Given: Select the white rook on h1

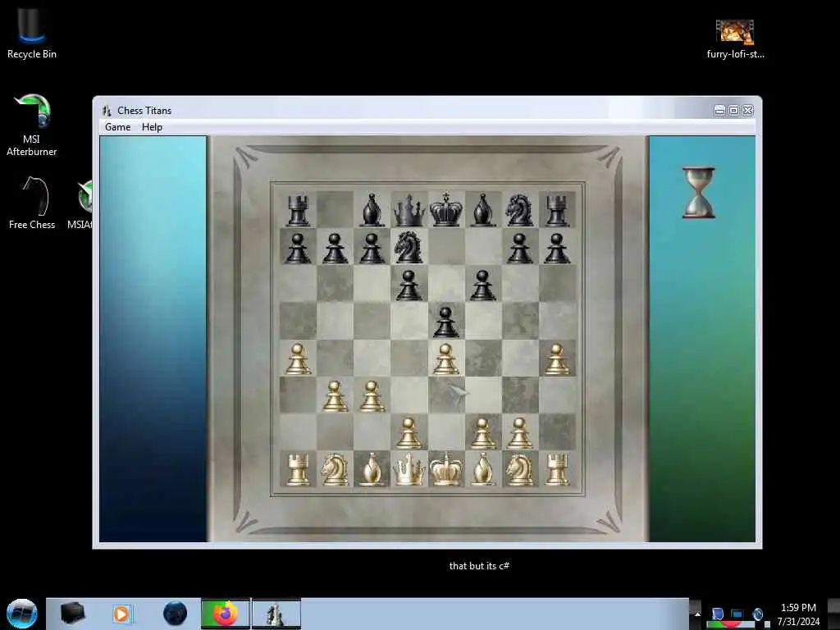Looking at the screenshot, I should [557, 469].
